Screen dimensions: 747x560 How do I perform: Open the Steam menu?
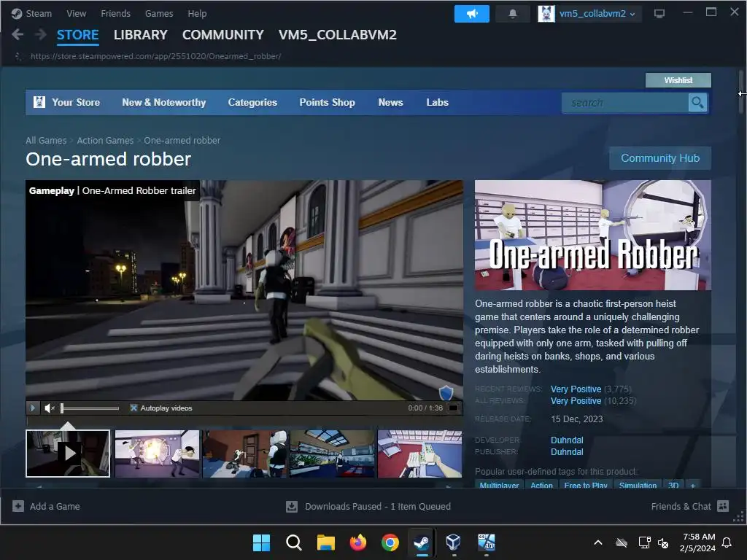coord(39,14)
